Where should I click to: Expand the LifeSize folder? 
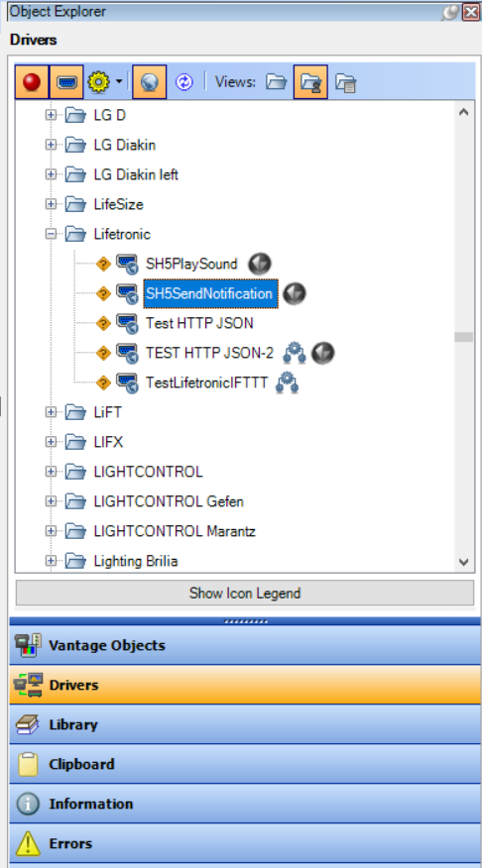point(51,204)
